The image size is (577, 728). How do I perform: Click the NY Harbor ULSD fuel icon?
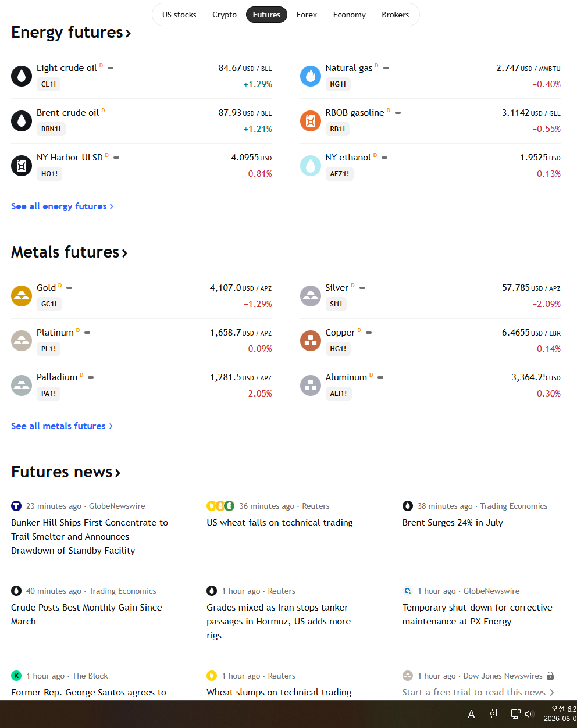(22, 166)
